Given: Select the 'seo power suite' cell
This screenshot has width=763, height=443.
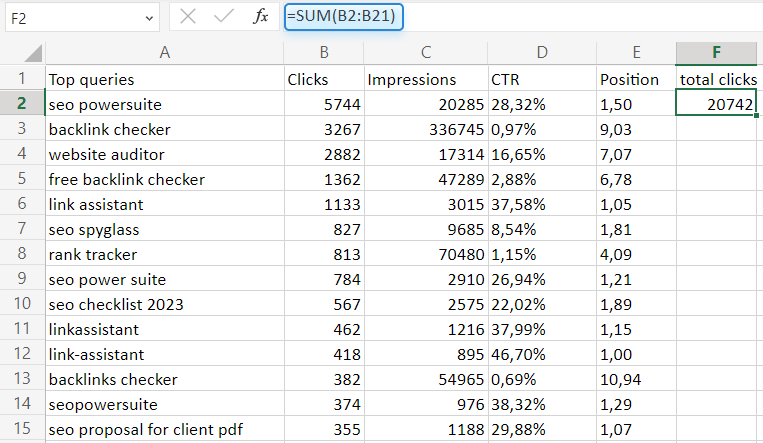Looking at the screenshot, I should click(x=164, y=279).
